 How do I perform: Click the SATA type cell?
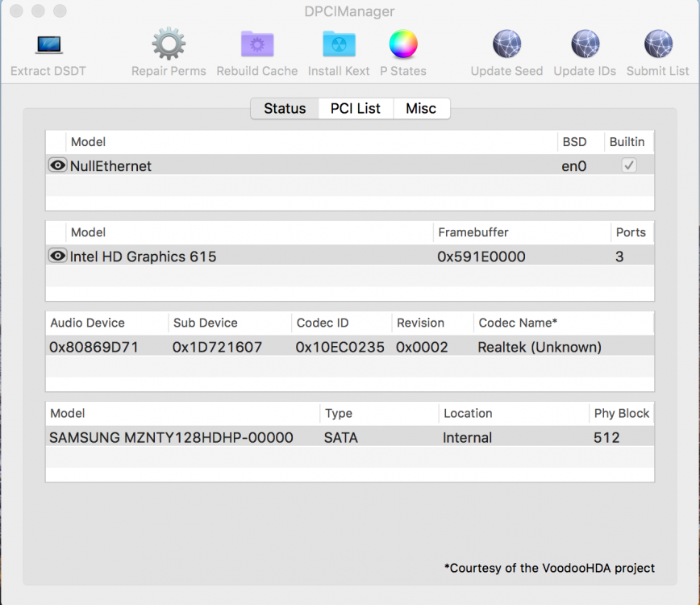click(x=340, y=437)
